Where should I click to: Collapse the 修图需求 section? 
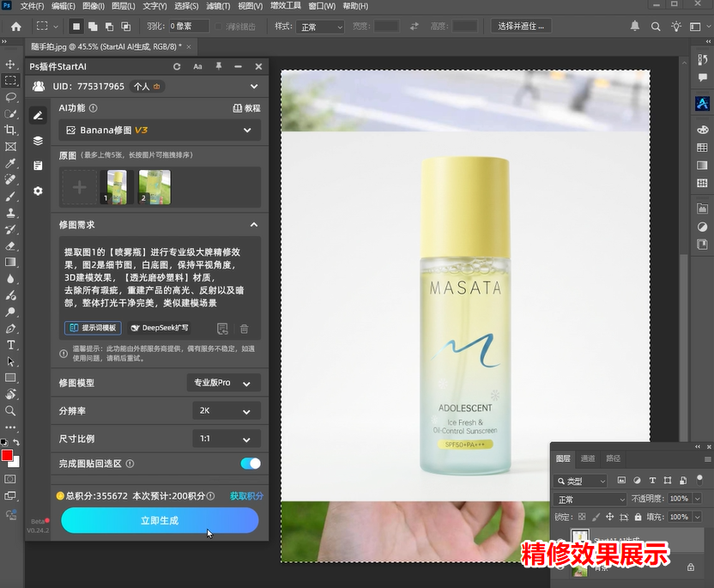pos(254,225)
